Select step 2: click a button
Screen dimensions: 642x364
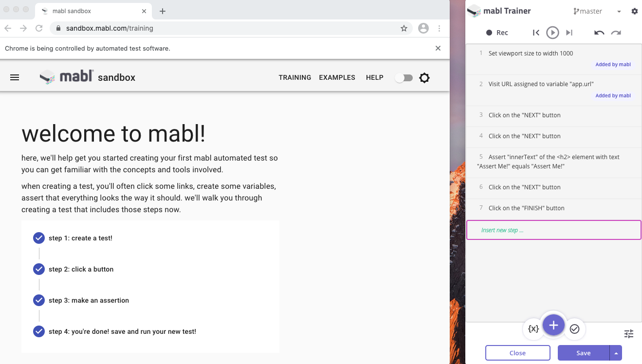click(x=81, y=269)
